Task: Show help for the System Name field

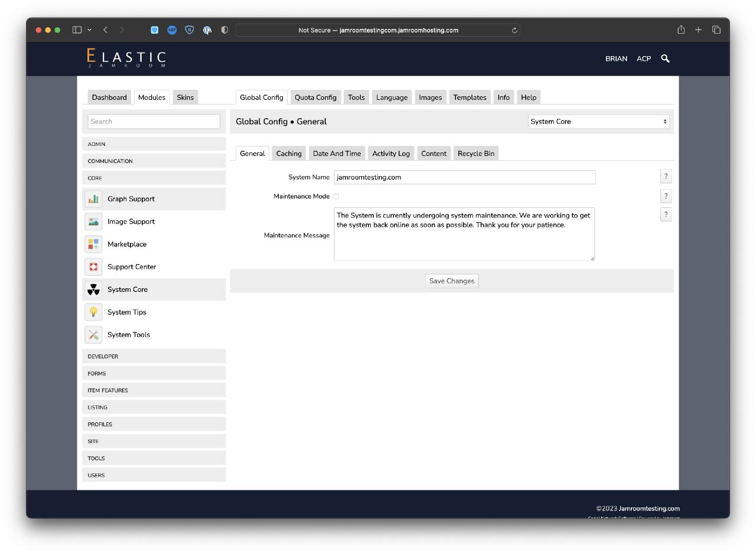Action: click(x=666, y=177)
